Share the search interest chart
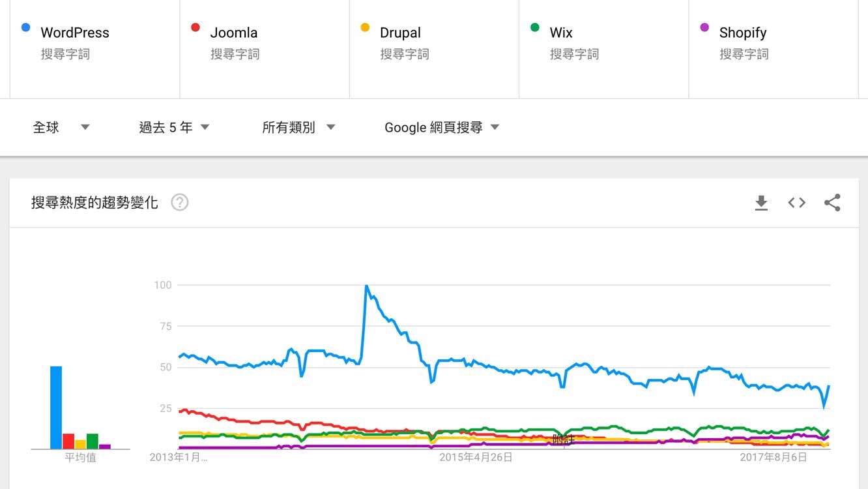868x489 pixels. pos(832,203)
